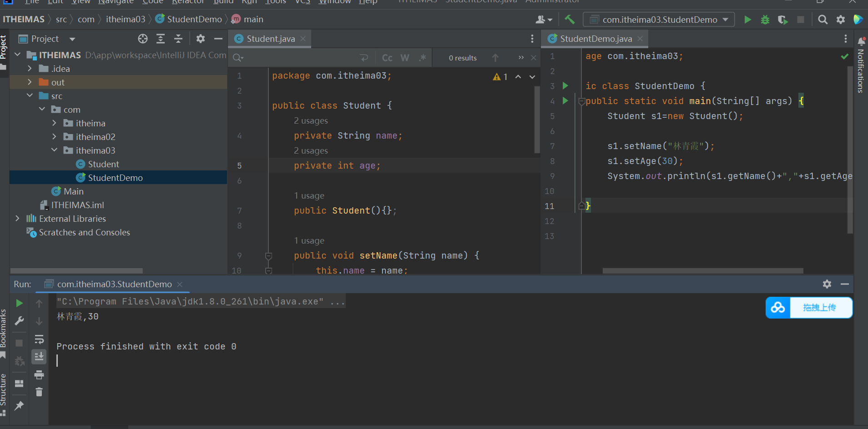Jump to next highlighted error arrow
This screenshot has width=868, height=429.
coord(532,77)
